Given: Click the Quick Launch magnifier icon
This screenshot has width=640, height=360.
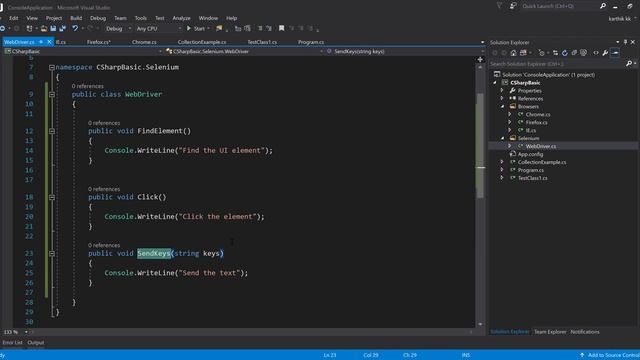Looking at the screenshot, I should tap(603, 6).
